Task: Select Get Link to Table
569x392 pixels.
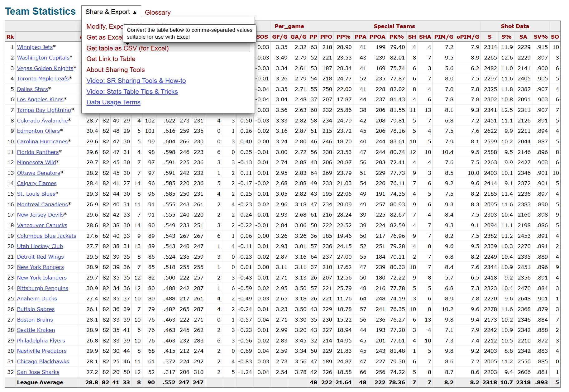Action: tap(111, 59)
